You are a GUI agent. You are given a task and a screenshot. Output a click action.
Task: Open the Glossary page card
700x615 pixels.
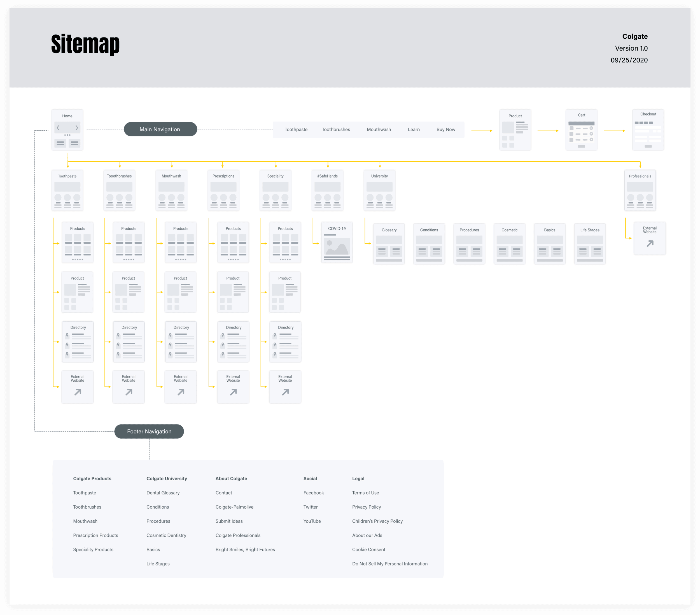click(x=389, y=244)
